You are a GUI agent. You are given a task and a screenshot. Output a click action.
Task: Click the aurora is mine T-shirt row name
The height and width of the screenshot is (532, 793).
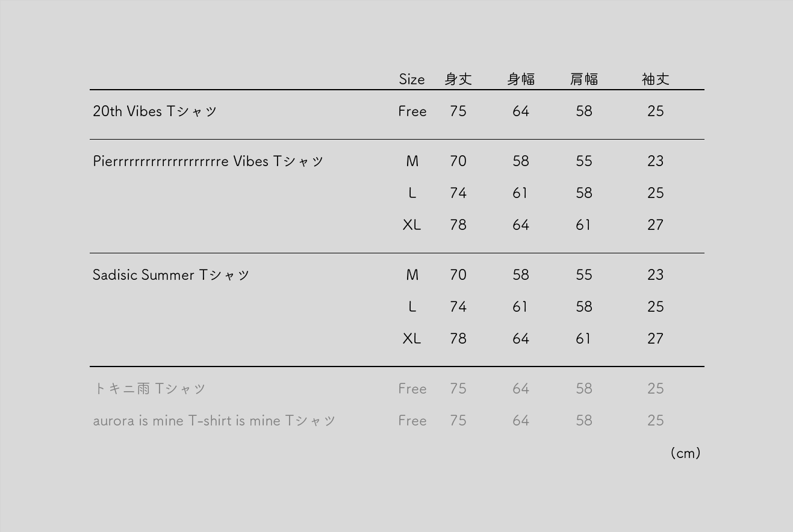pyautogui.click(x=214, y=421)
